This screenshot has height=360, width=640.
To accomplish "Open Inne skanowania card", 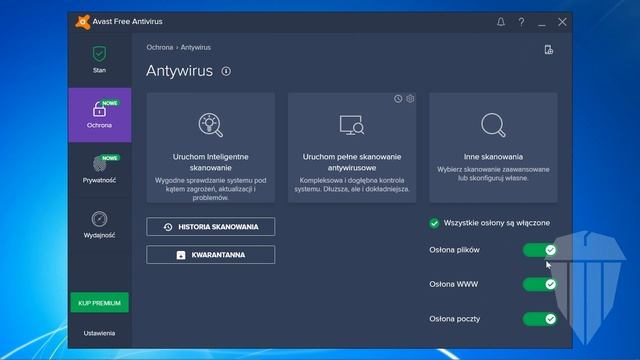I will 493,147.
